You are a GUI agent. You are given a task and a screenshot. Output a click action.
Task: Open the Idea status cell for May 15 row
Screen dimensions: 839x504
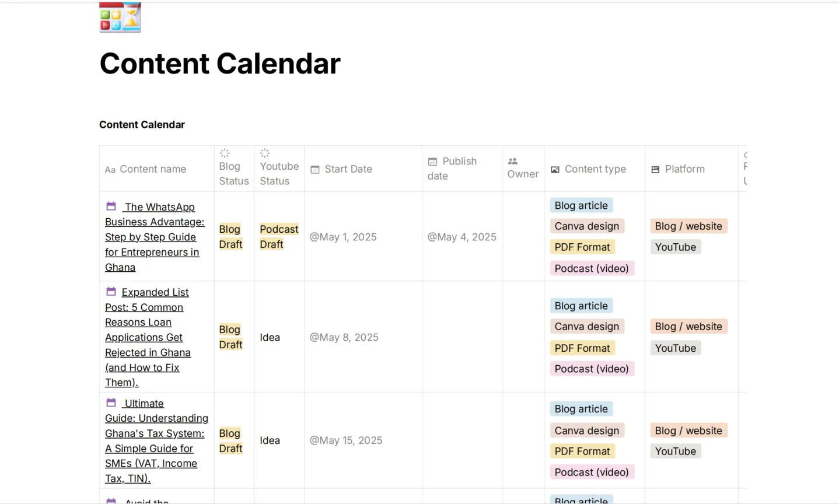[270, 440]
